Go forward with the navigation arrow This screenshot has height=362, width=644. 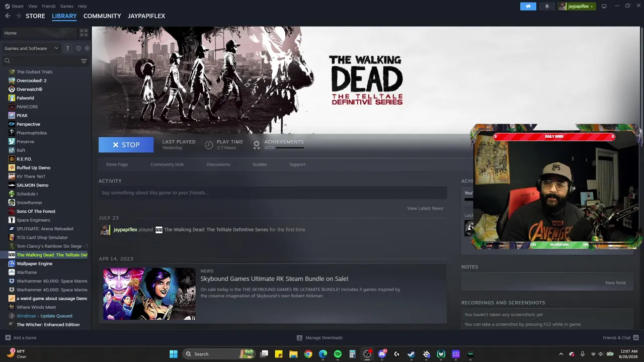(x=18, y=16)
